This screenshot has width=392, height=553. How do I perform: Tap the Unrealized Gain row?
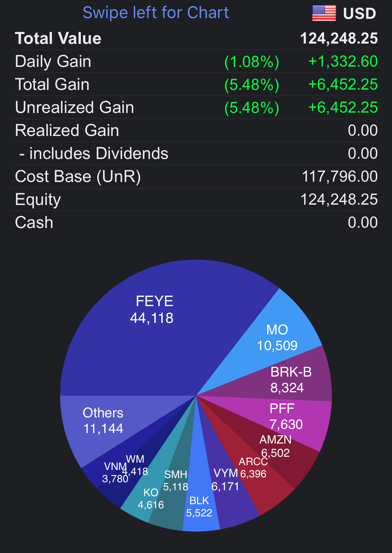click(x=196, y=107)
